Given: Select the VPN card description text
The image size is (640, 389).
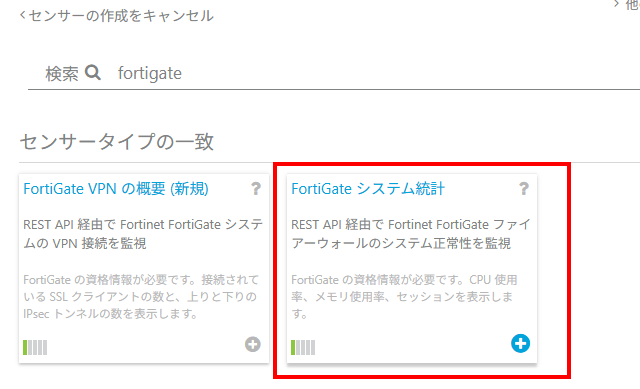Looking at the screenshot, I should coord(143,234).
